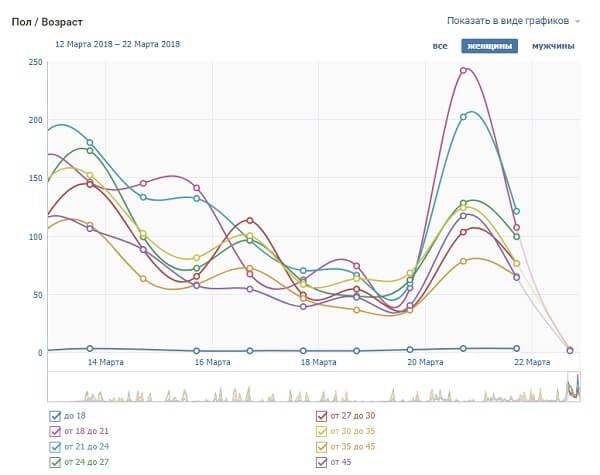The image size is (600, 475).
Task: Toggle the 'от 24 до 27' legend checkbox
Action: (54, 463)
